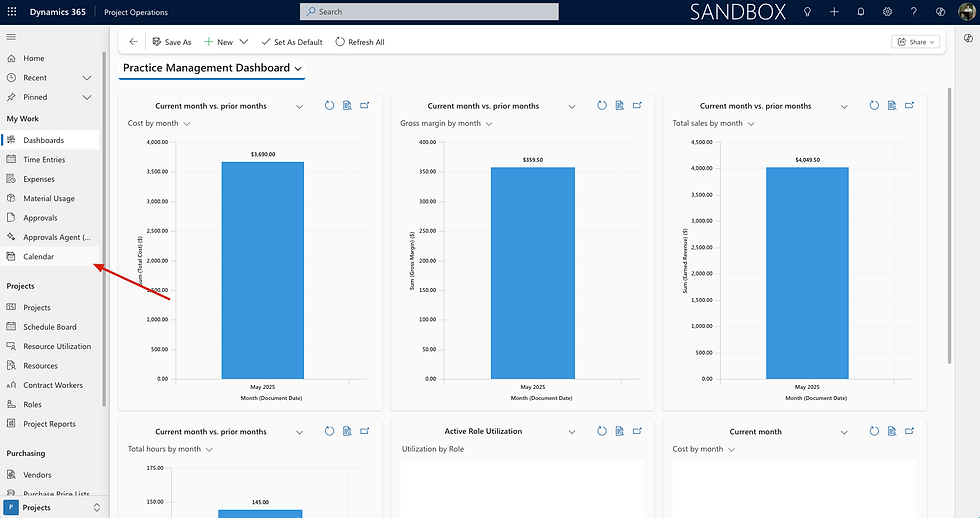Click the plus quick create icon in header
This screenshot has width=980, height=518.
pos(834,12)
